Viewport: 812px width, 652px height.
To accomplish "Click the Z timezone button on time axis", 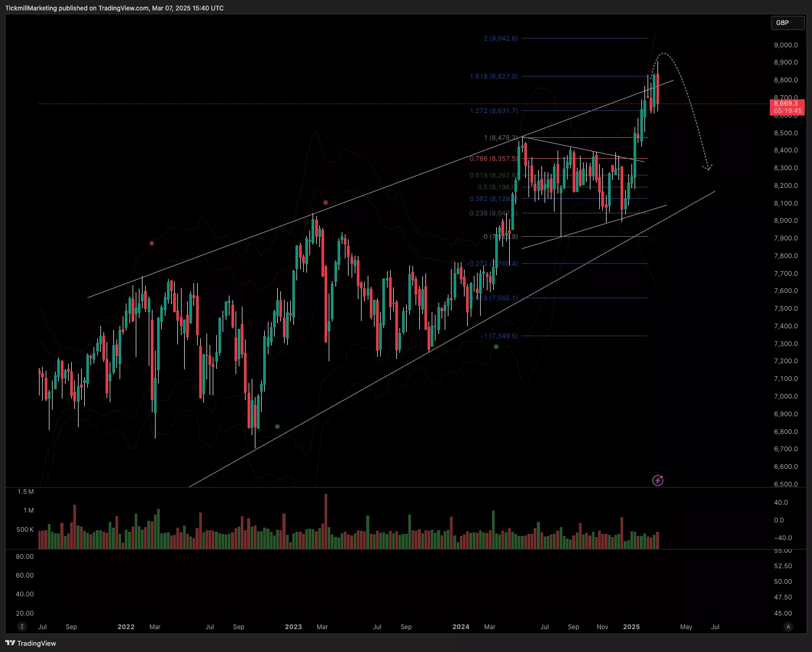I will tap(22, 627).
